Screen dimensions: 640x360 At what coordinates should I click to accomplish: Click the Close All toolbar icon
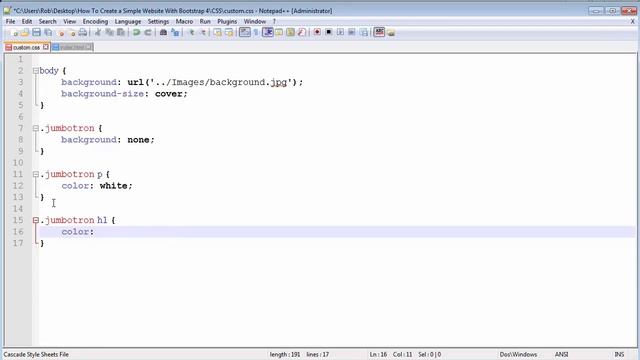[x=72, y=32]
